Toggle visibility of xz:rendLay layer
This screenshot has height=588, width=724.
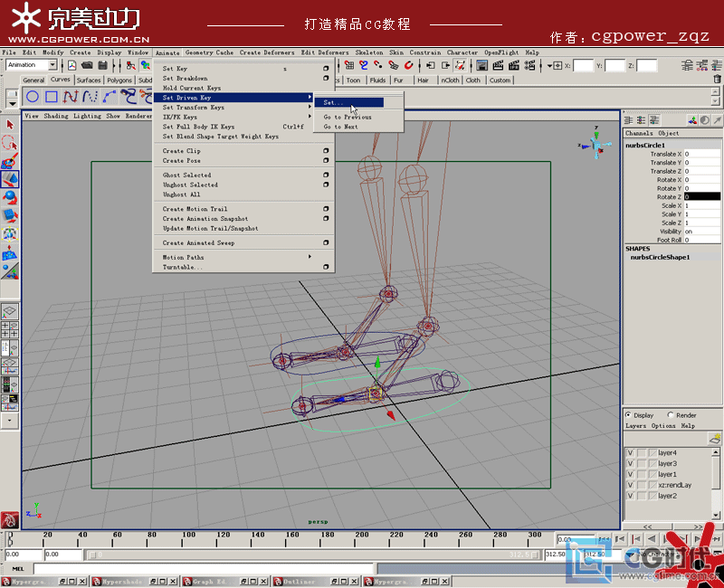tap(630, 485)
